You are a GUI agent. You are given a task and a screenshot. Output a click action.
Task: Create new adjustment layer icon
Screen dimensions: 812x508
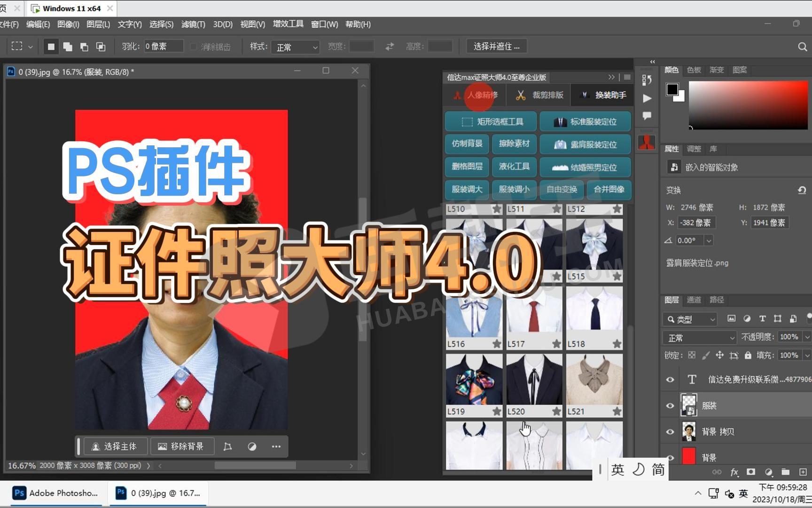(768, 472)
